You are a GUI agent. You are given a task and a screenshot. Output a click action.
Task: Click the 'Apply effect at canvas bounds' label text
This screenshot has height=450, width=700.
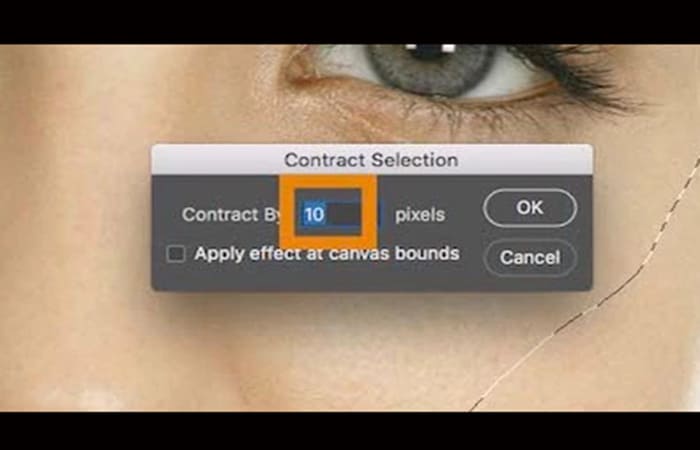click(x=327, y=254)
